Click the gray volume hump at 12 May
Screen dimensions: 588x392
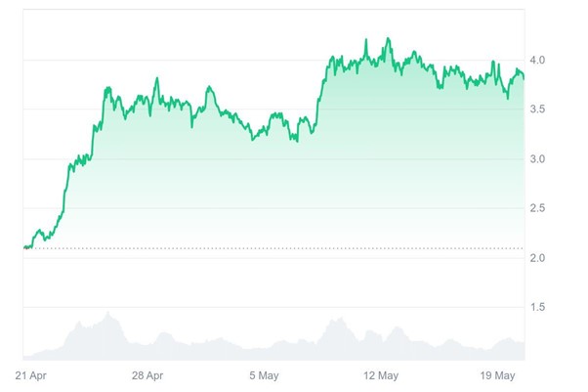click(397, 327)
